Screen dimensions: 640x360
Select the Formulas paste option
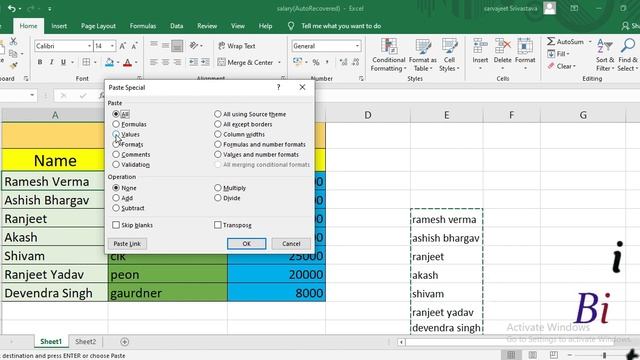[116, 124]
